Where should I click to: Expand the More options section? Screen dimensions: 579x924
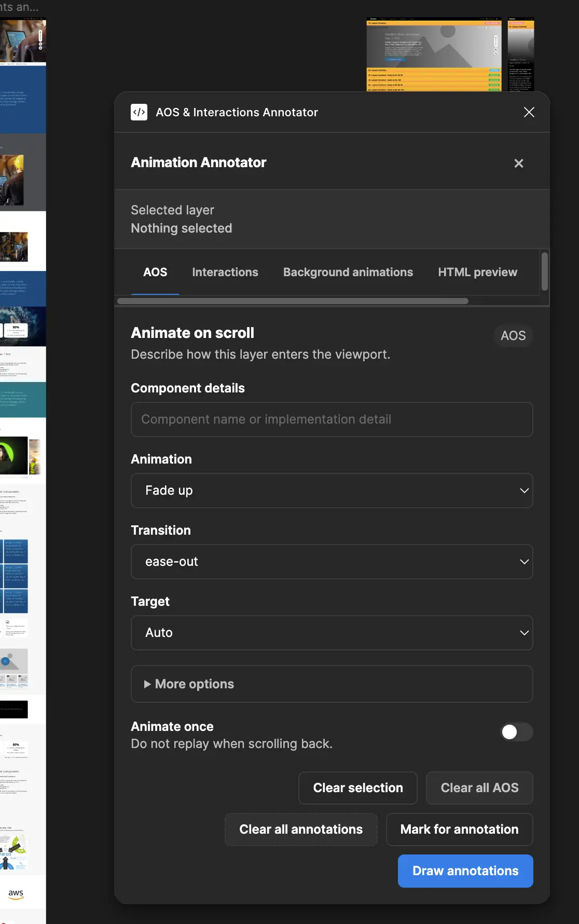pos(332,684)
